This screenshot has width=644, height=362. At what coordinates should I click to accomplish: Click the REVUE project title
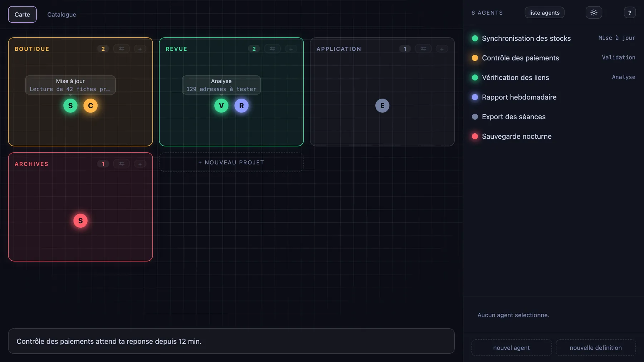pyautogui.click(x=176, y=49)
